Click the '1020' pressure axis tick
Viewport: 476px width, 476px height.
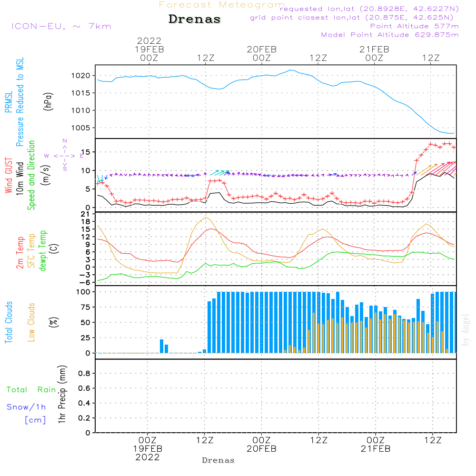point(81,76)
